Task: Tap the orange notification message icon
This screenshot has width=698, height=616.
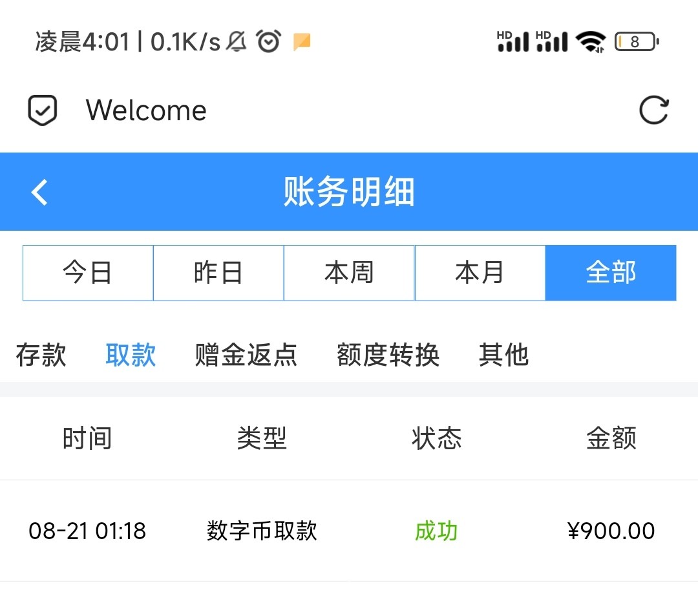Action: click(x=302, y=42)
